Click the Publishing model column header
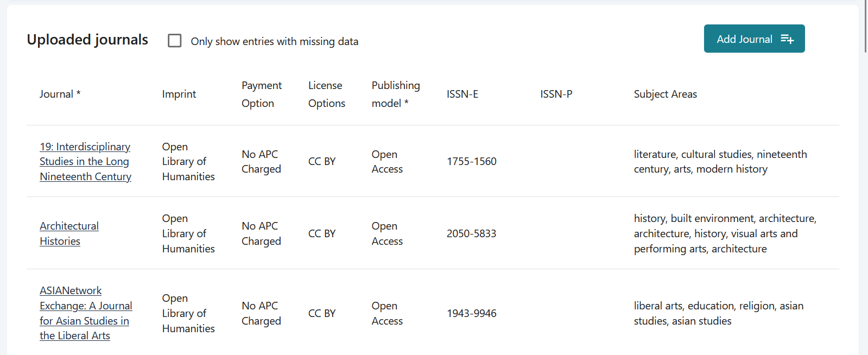The image size is (868, 355). [395, 93]
